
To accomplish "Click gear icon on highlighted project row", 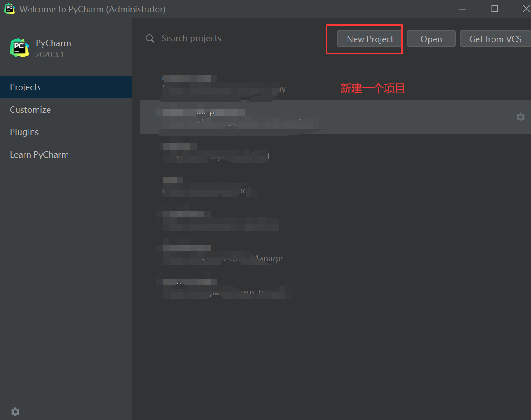I will [521, 117].
